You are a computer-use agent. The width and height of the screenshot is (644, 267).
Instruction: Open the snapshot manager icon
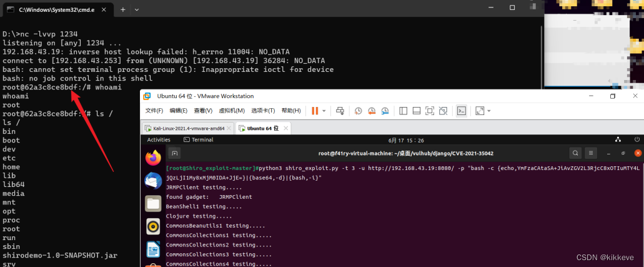click(x=385, y=111)
